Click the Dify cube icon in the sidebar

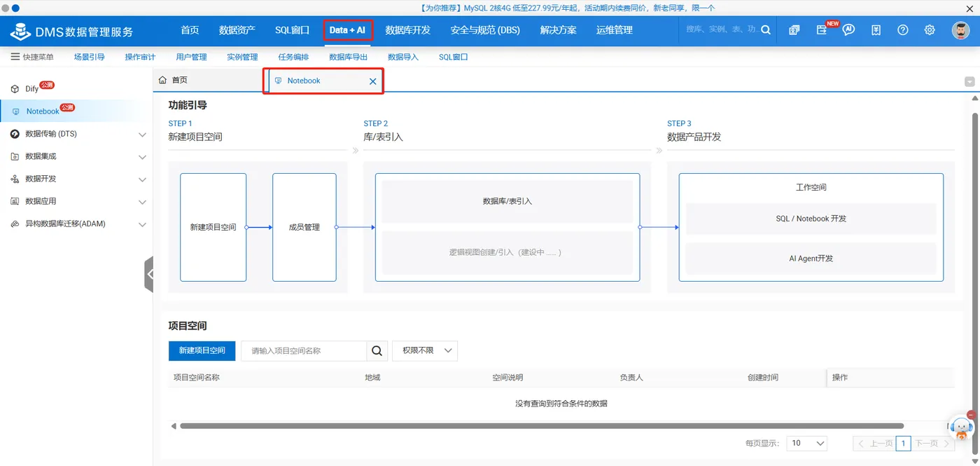[x=15, y=89]
